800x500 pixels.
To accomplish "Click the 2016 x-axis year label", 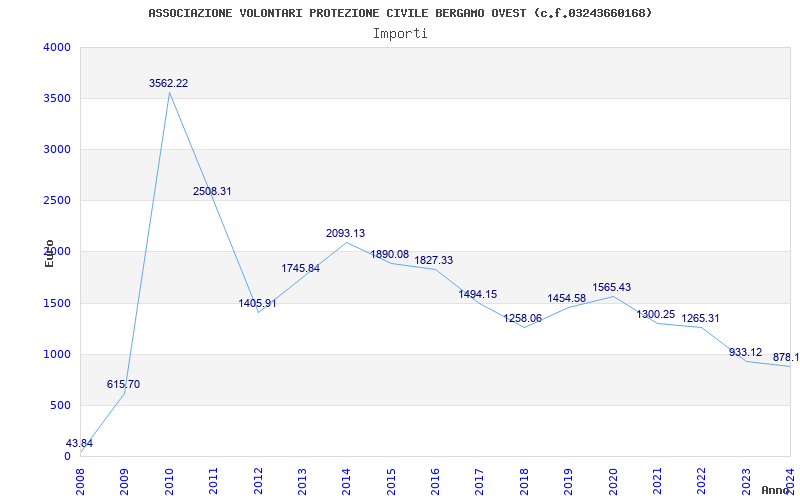I will (436, 481).
